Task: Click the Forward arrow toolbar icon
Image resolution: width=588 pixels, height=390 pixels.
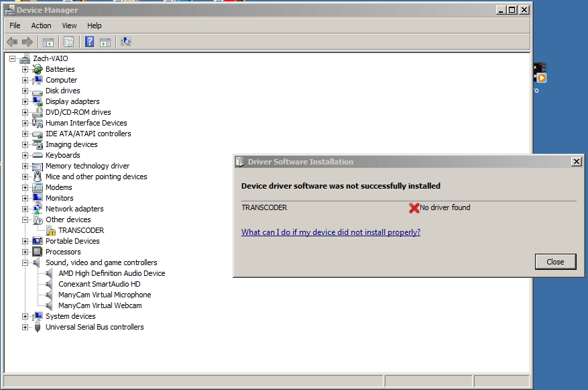Action: point(27,42)
